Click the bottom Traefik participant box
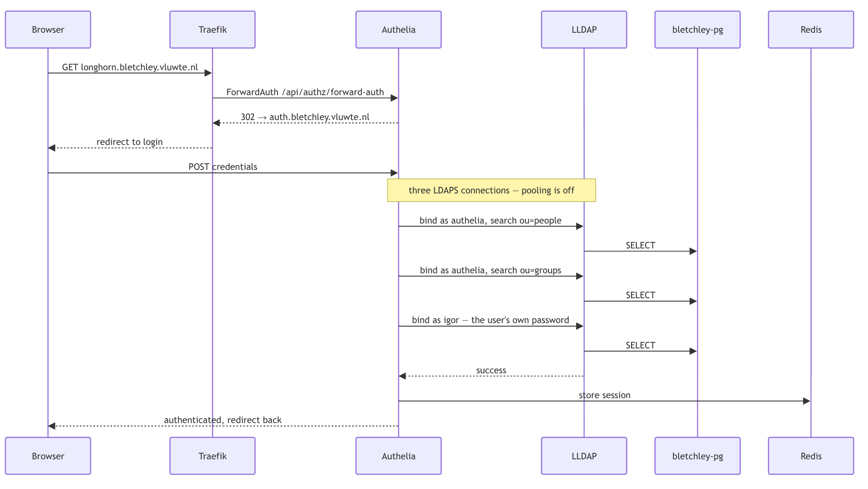Image resolution: width=868 pixels, height=489 pixels. pos(213,456)
